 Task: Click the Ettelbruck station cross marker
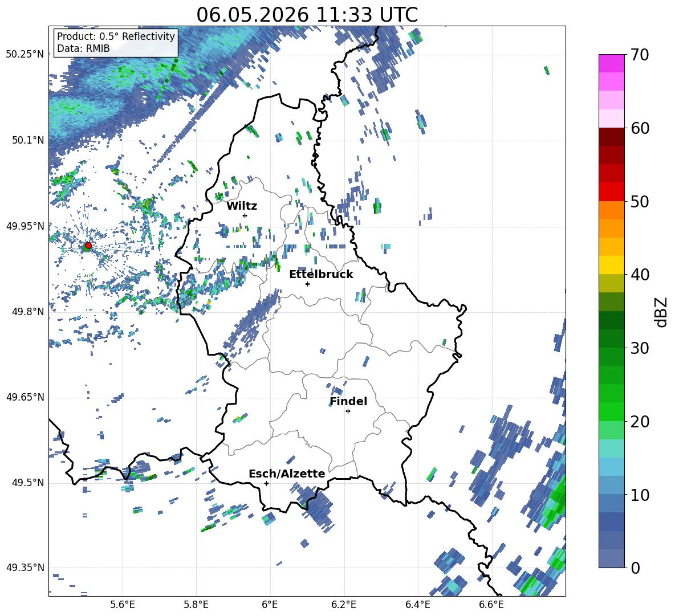(x=307, y=284)
